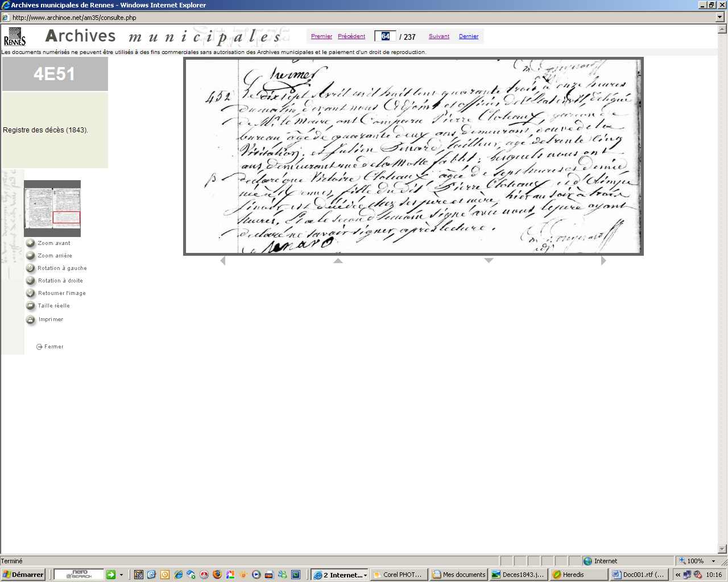Viewport: 728px width, 582px height.
Task: Pan the document left with arrow
Action: pyautogui.click(x=223, y=261)
